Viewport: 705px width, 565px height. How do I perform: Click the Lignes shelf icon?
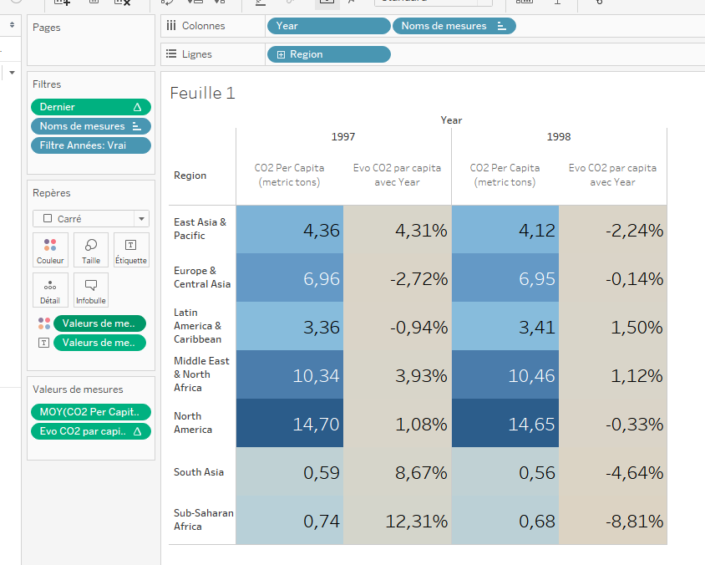point(171,54)
